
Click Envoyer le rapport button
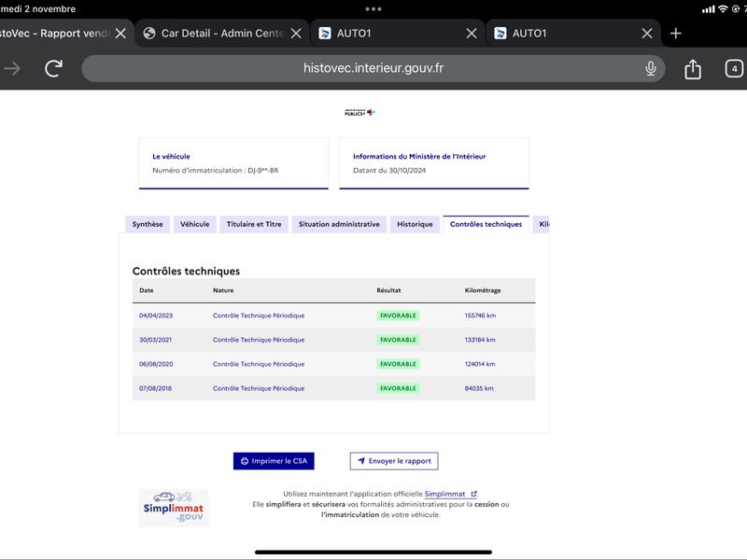pyautogui.click(x=394, y=461)
